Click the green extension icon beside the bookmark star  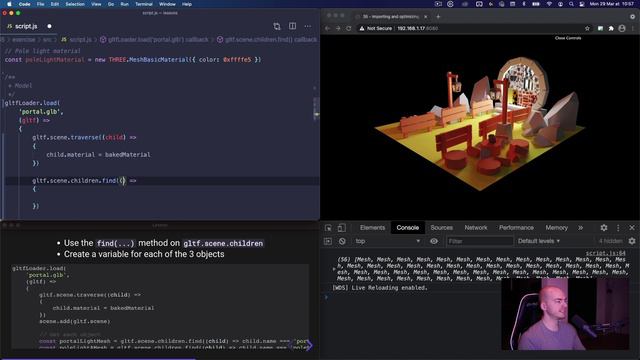pyautogui.click(x=600, y=28)
